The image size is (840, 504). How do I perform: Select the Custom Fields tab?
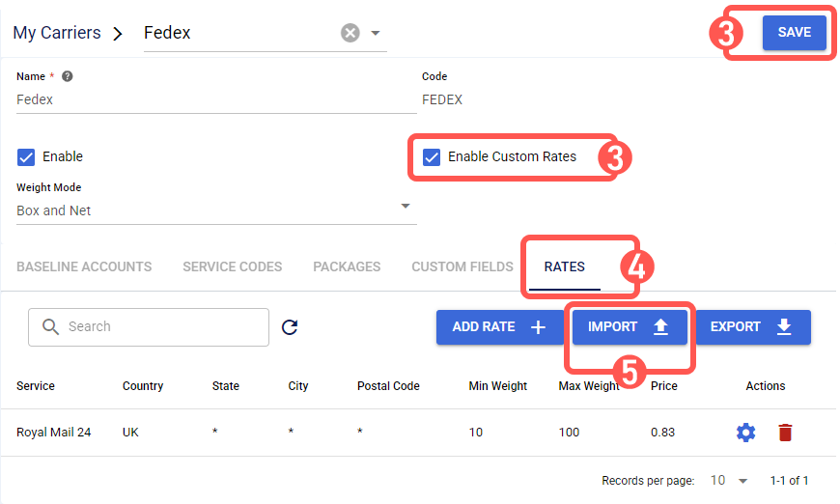(462, 266)
